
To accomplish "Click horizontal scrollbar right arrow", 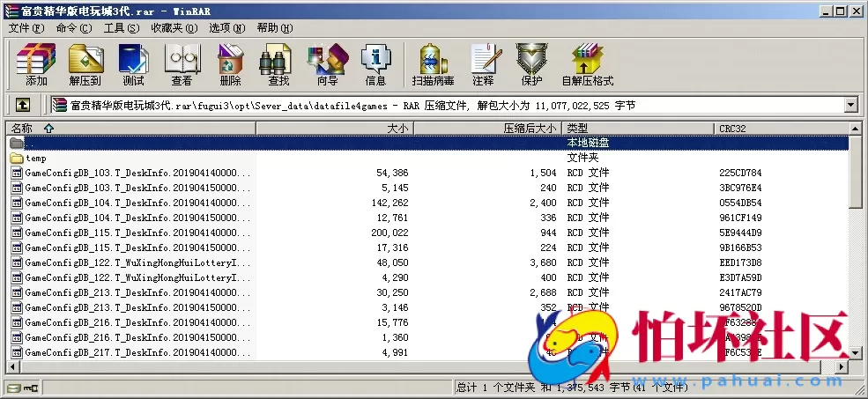I will pos(842,366).
